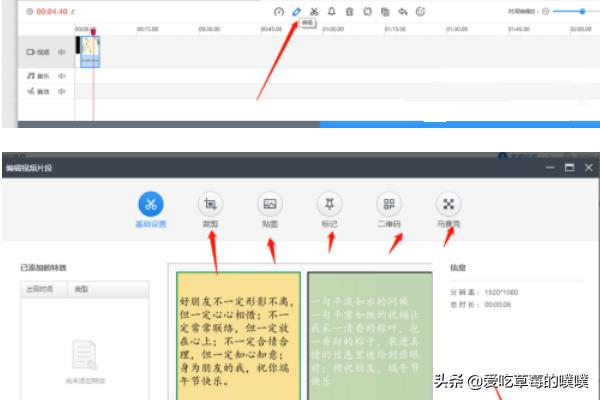Select the video clip on the timeline

[x=90, y=52]
